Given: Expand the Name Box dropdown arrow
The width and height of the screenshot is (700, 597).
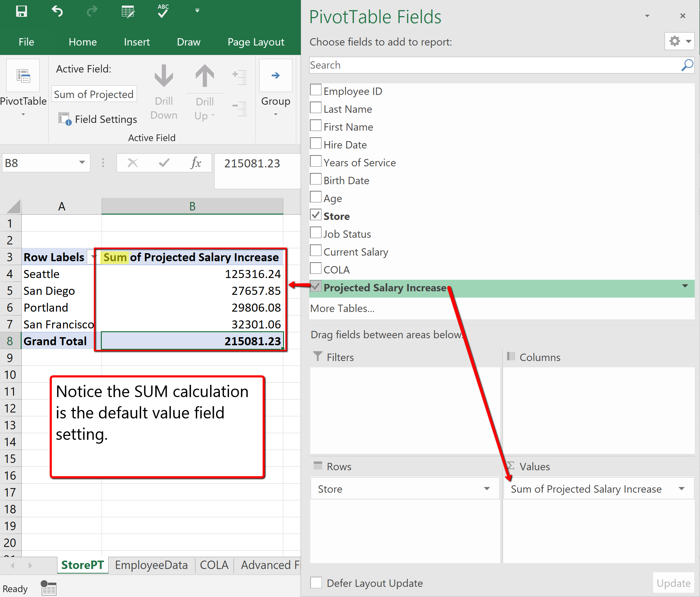Looking at the screenshot, I should coord(82,163).
